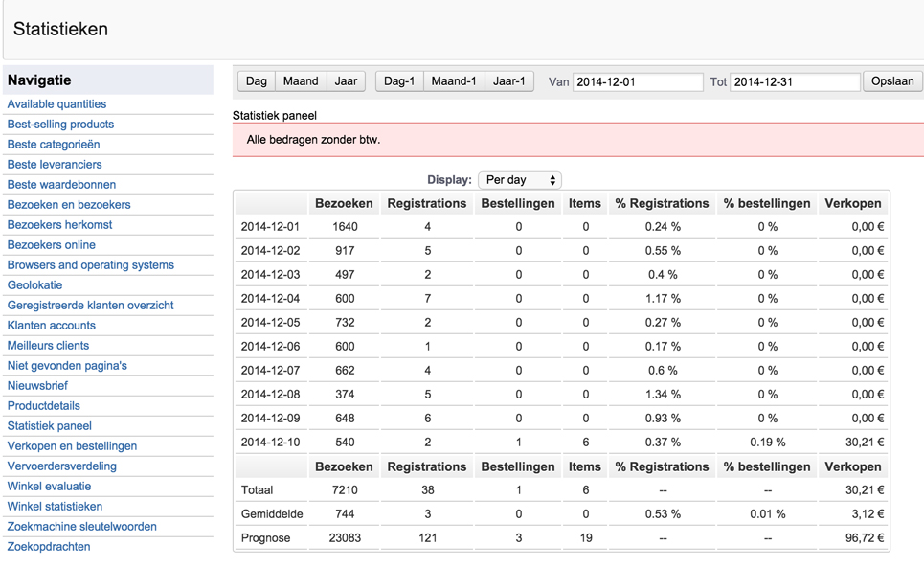Open Meilleurs clients link

(x=48, y=345)
